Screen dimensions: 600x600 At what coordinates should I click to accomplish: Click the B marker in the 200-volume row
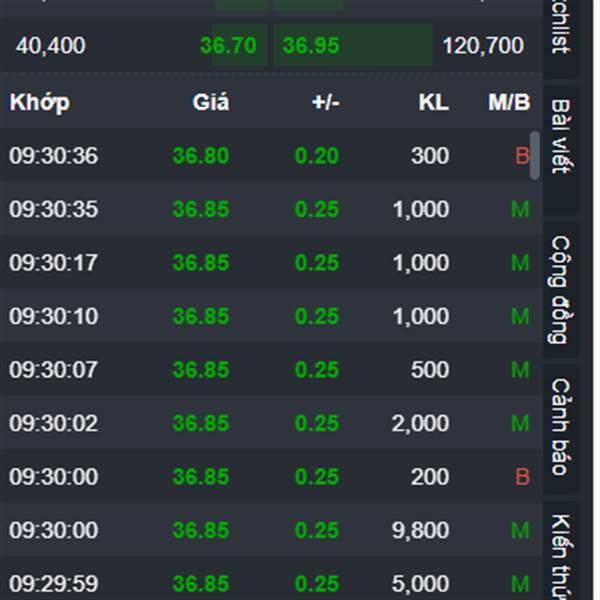point(522,477)
